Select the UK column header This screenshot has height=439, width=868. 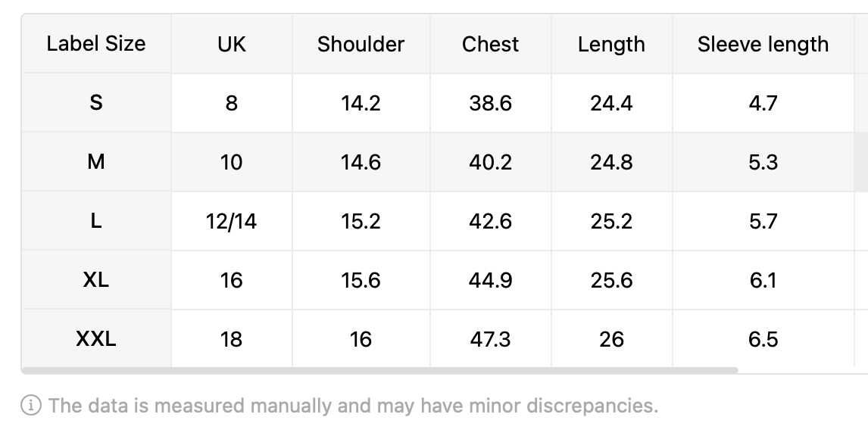coord(232,44)
